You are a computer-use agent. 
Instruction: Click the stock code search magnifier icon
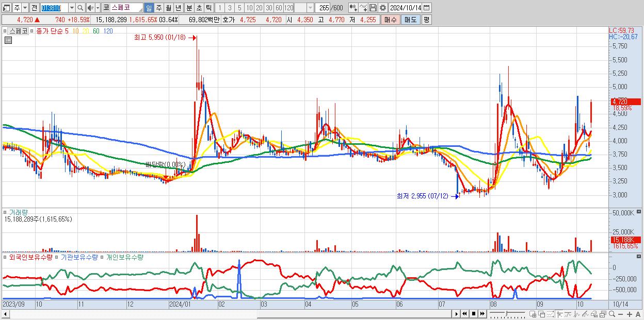pos(81,8)
